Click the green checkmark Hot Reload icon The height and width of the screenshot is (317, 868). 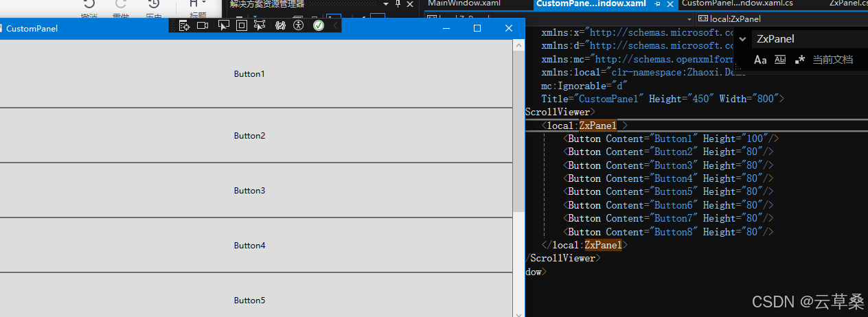(x=319, y=25)
